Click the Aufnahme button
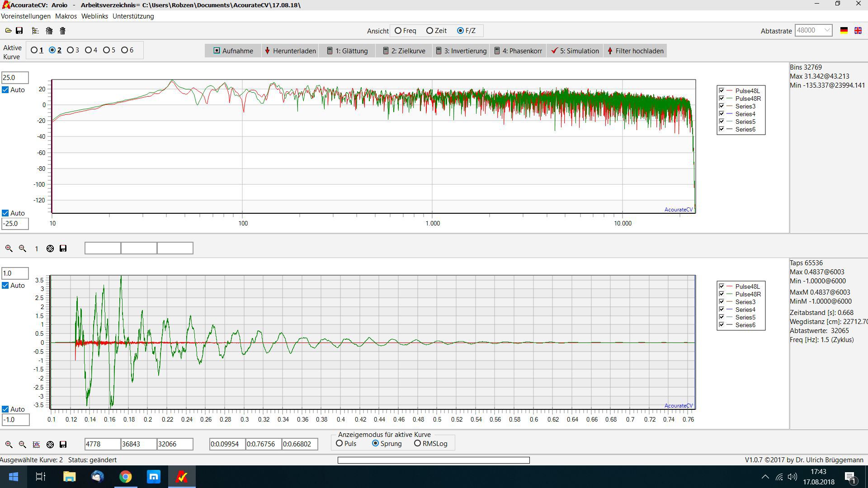 pyautogui.click(x=233, y=51)
